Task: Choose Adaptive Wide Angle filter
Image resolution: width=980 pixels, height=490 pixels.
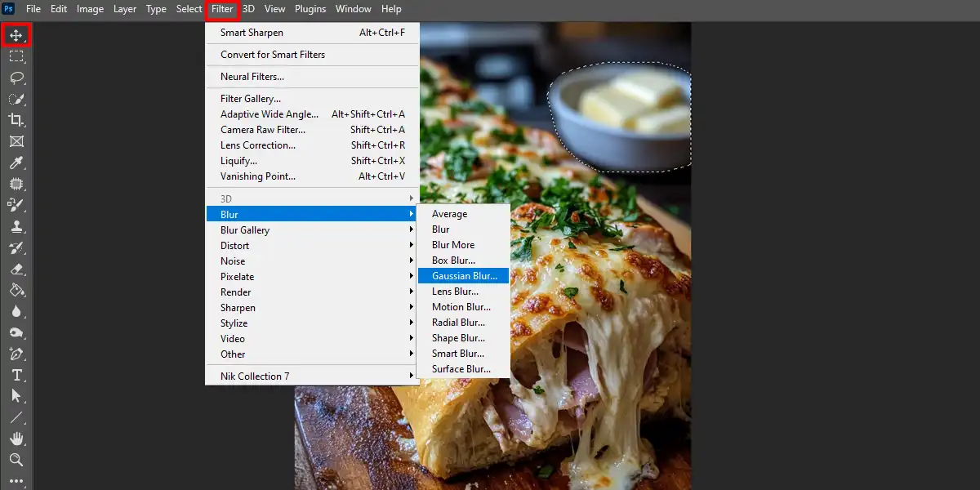Action: coord(312,114)
